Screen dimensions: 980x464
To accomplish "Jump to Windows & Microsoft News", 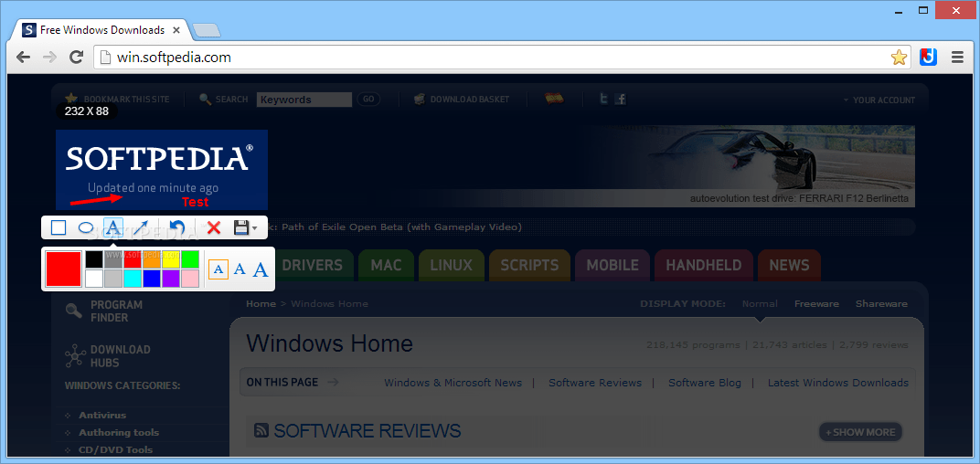I will [x=453, y=383].
